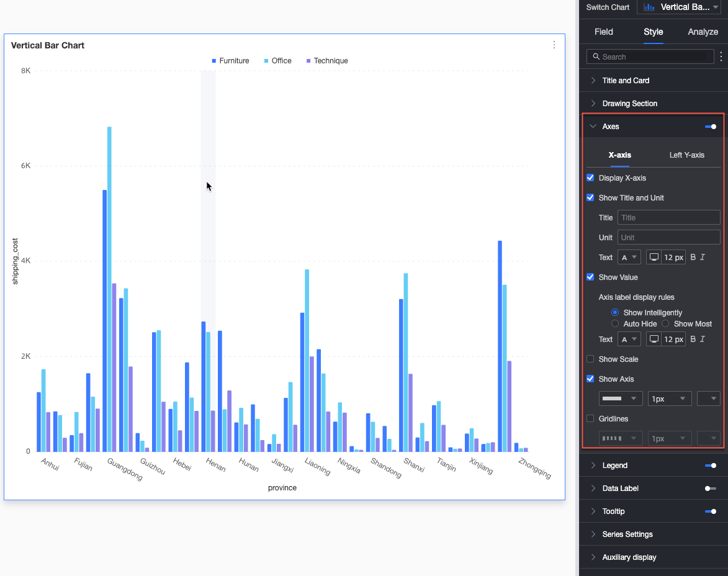Turn off the Legend toggle switch

click(x=711, y=466)
